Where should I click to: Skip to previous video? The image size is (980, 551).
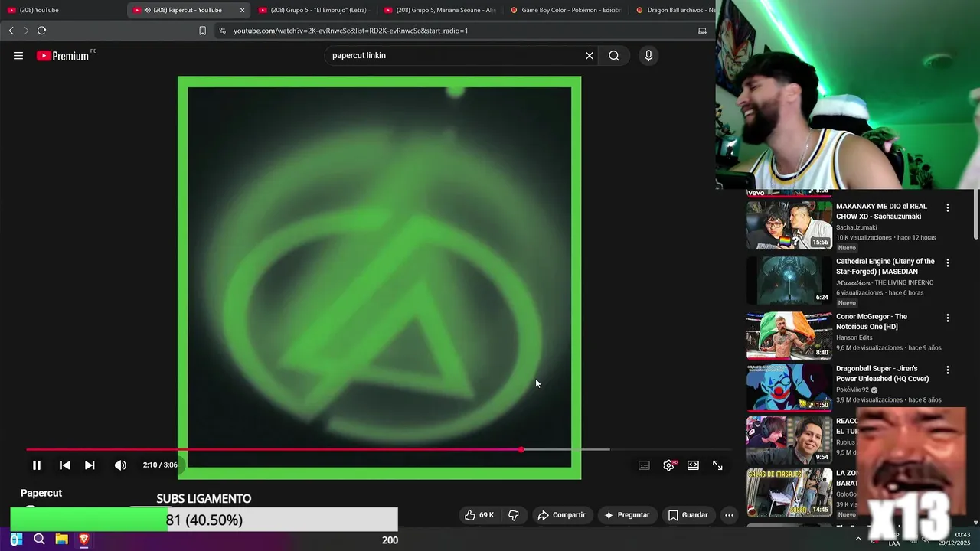pos(65,465)
